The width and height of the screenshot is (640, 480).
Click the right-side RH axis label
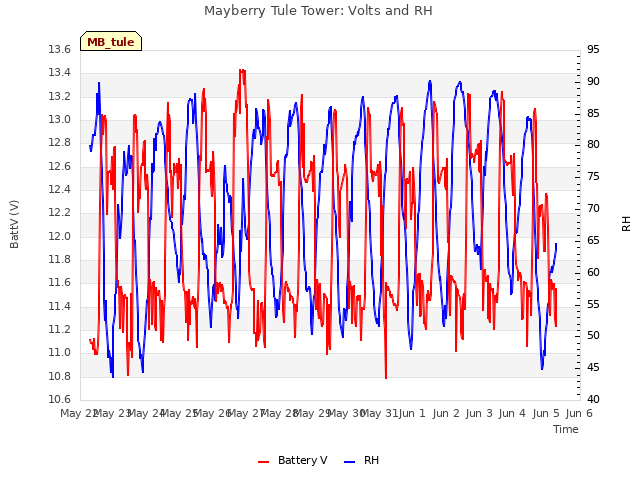[626, 224]
